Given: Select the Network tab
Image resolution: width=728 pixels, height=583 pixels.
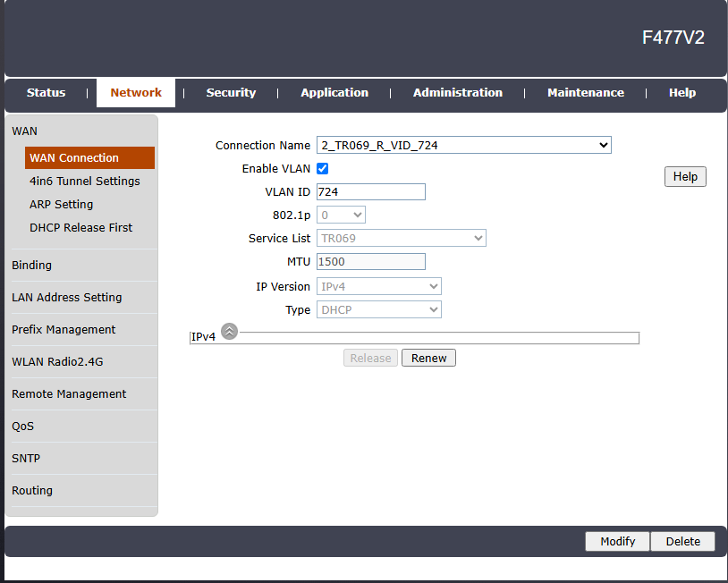Looking at the screenshot, I should click(136, 93).
